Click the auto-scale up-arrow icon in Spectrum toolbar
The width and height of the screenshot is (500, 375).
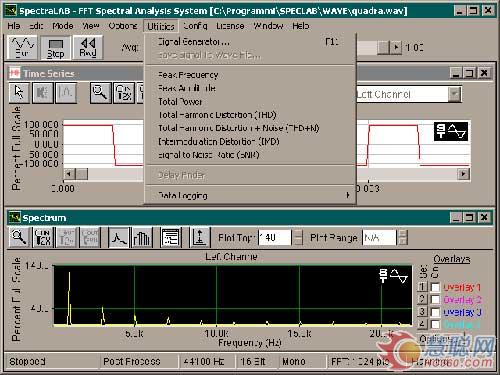pos(200,237)
